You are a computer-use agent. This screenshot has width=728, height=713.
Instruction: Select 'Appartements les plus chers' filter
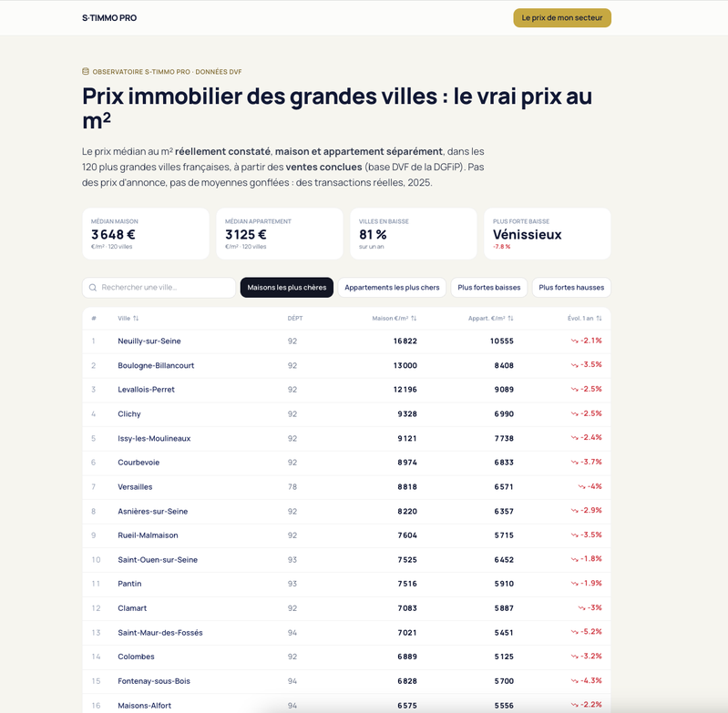[392, 288]
